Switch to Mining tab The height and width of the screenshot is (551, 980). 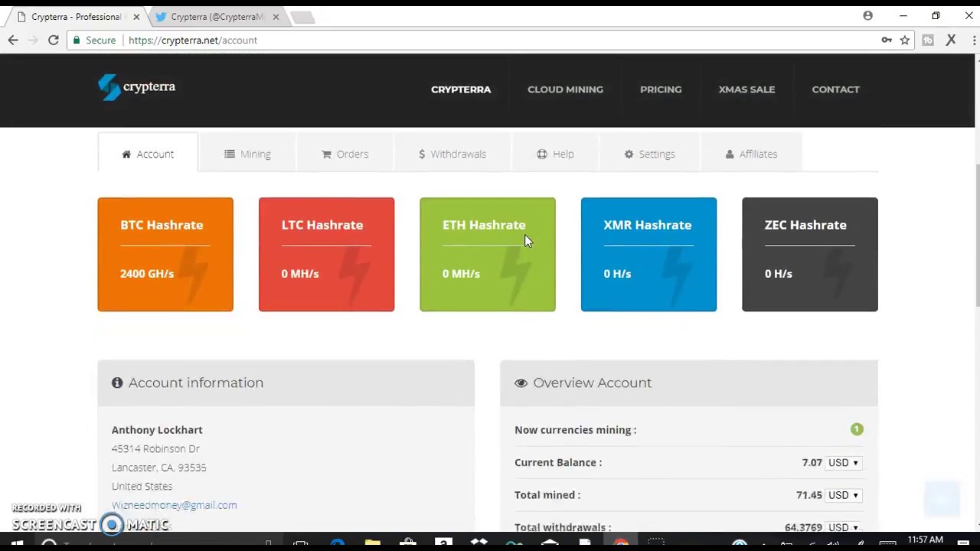point(247,154)
